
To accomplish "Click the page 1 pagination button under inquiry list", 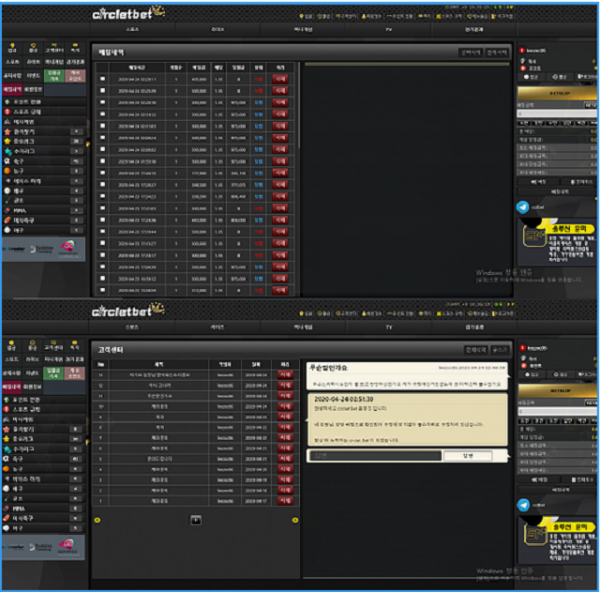I will [x=195, y=519].
